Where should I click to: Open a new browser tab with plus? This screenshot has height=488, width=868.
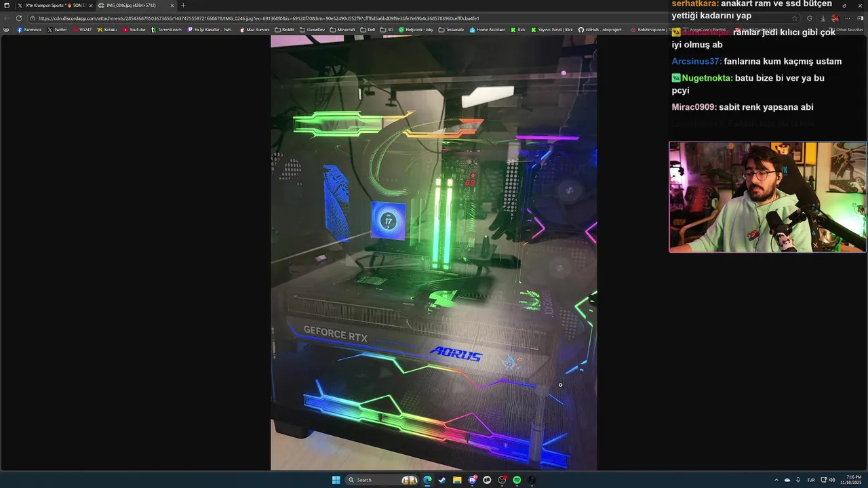pos(183,5)
